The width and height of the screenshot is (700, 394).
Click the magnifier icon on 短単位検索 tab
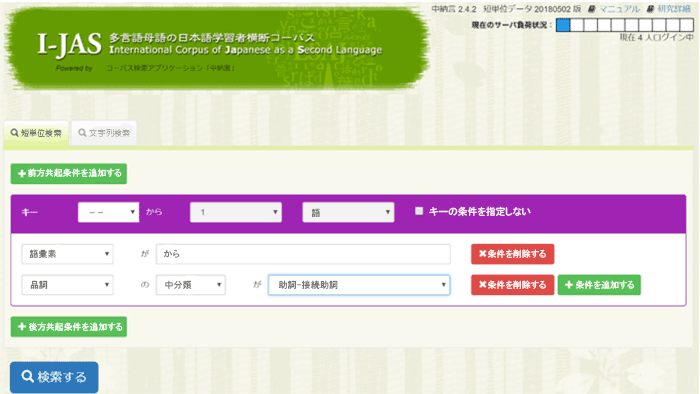click(x=15, y=133)
